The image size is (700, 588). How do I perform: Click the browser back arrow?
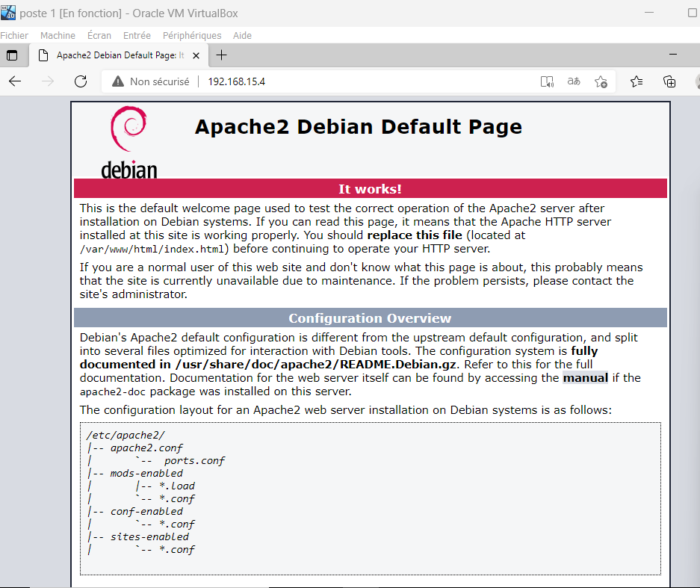click(x=15, y=81)
